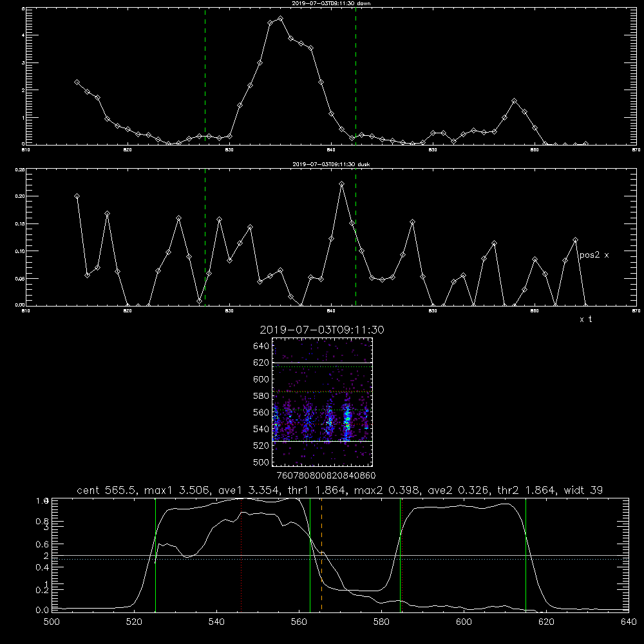Select the 'ave2 0.326' value in stats line
The height and width of the screenshot is (644, 644).
[x=459, y=490]
